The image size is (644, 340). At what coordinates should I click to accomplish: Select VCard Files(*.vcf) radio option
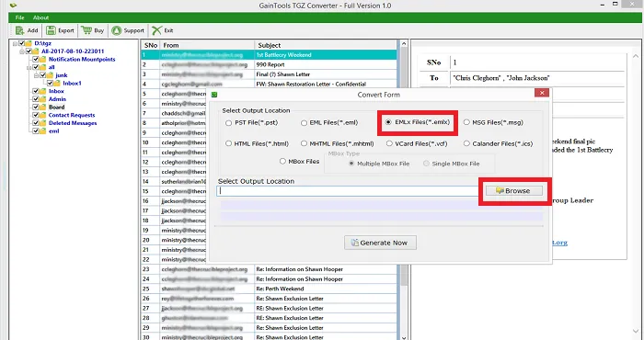[389, 143]
